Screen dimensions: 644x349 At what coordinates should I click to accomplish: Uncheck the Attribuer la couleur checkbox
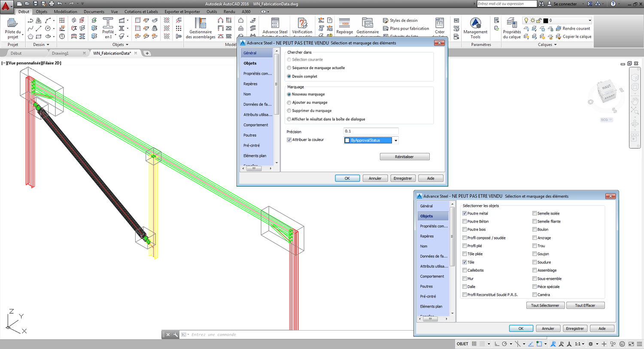(x=289, y=140)
